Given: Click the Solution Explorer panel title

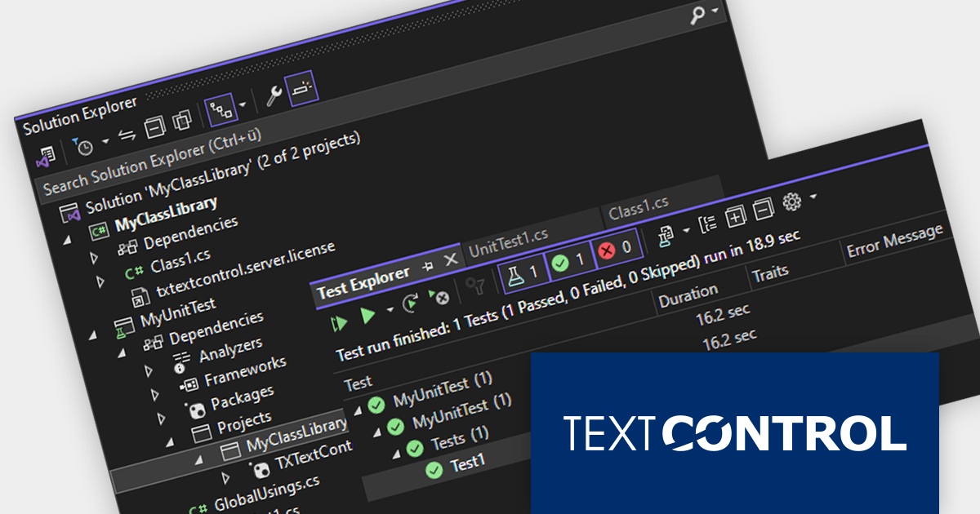Looking at the screenshot, I should [79, 117].
